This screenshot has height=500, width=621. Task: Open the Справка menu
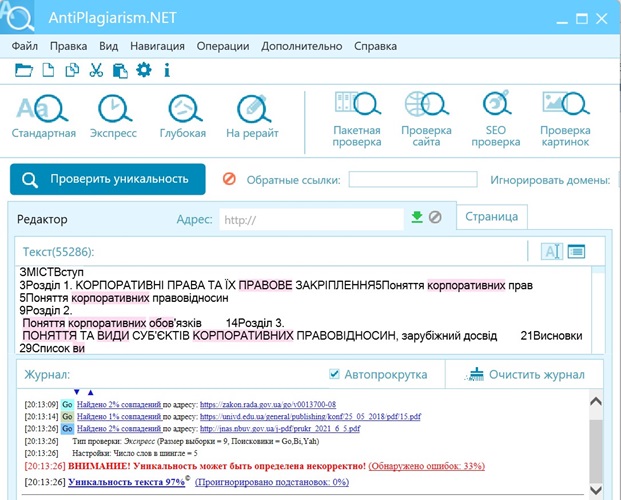[x=375, y=46]
